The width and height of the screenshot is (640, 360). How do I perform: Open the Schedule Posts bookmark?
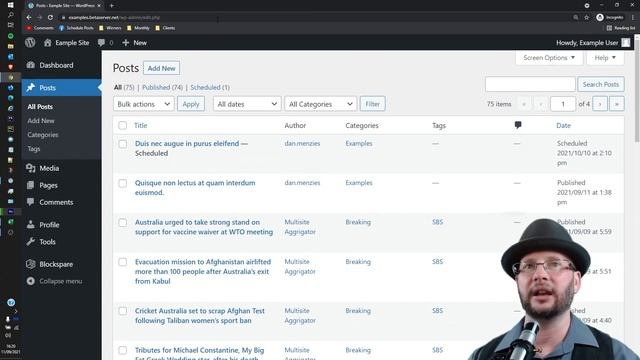click(x=76, y=28)
